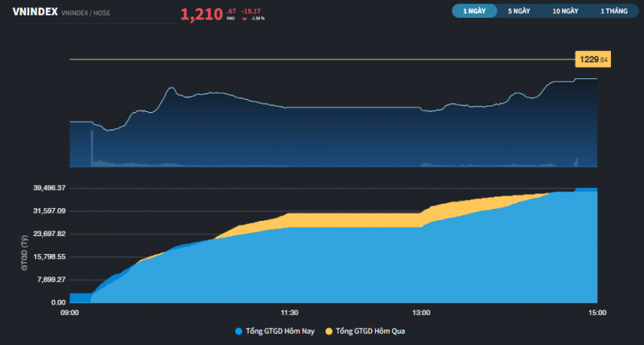Click the 09:00 time axis label

coord(70,312)
